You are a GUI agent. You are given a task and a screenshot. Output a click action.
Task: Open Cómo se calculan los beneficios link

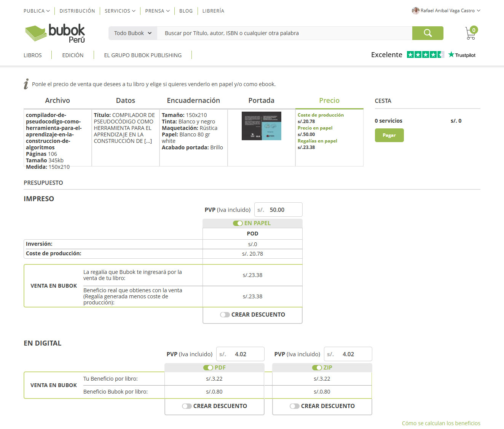(441, 423)
